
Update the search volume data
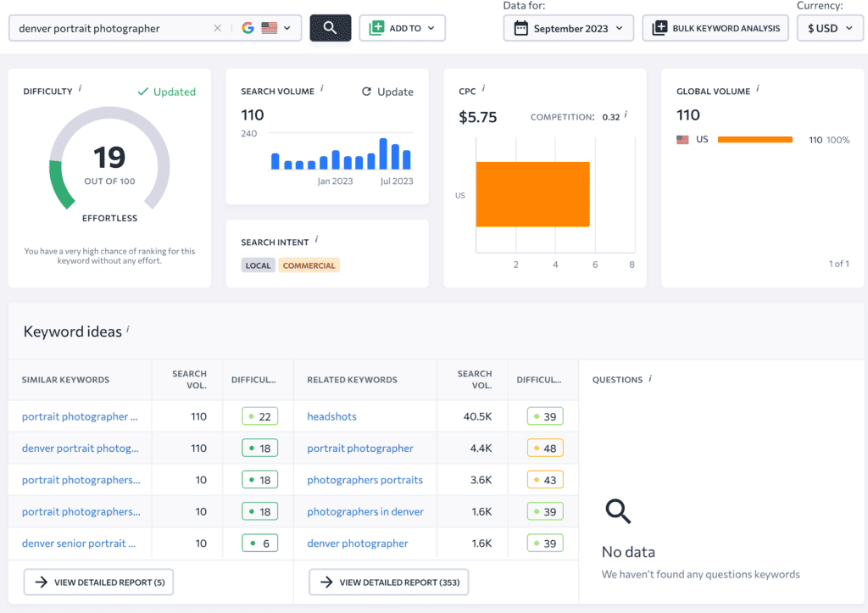(387, 92)
